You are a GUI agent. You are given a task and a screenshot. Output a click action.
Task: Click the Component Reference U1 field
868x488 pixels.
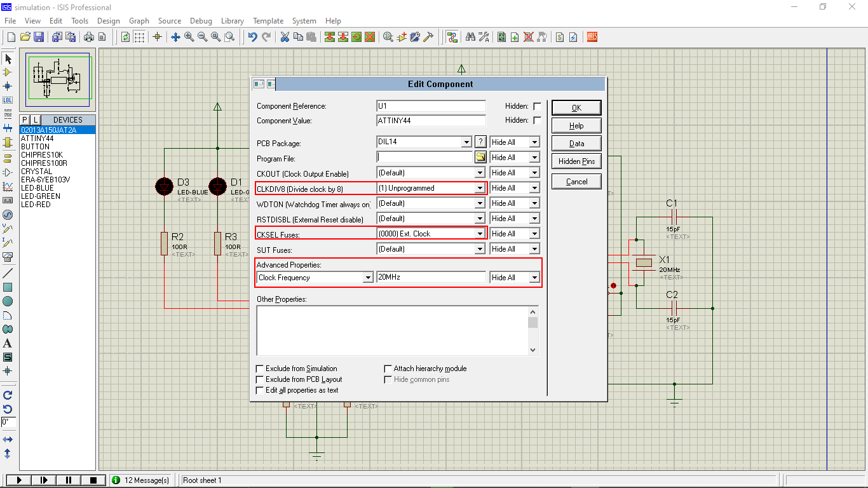pyautogui.click(x=431, y=106)
